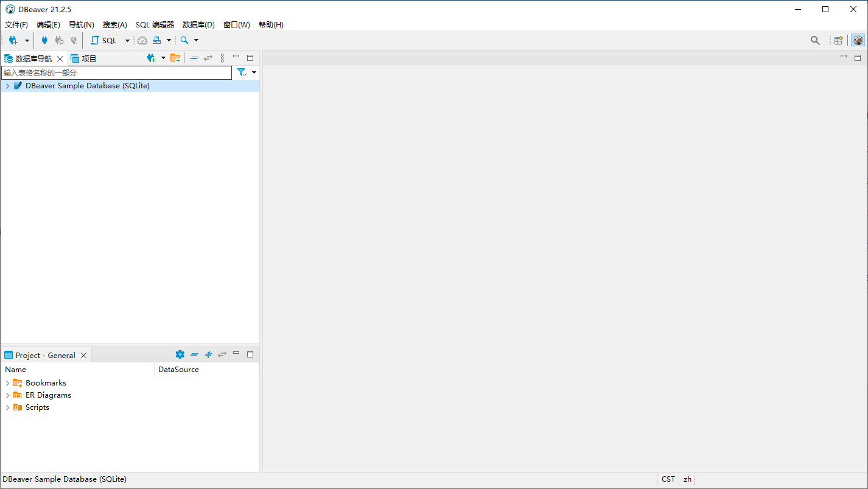This screenshot has height=489, width=868.
Task: Open the 文件(F) menu
Action: pyautogui.click(x=16, y=25)
